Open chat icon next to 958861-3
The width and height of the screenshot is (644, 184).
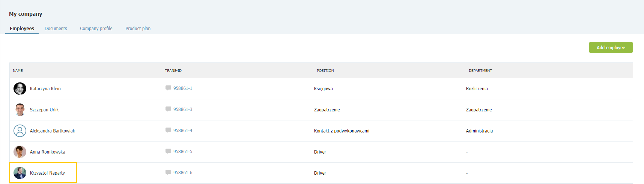pos(168,109)
